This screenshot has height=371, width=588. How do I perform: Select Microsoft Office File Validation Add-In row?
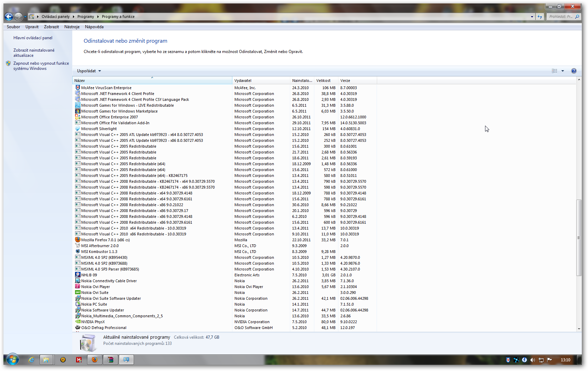click(225, 123)
